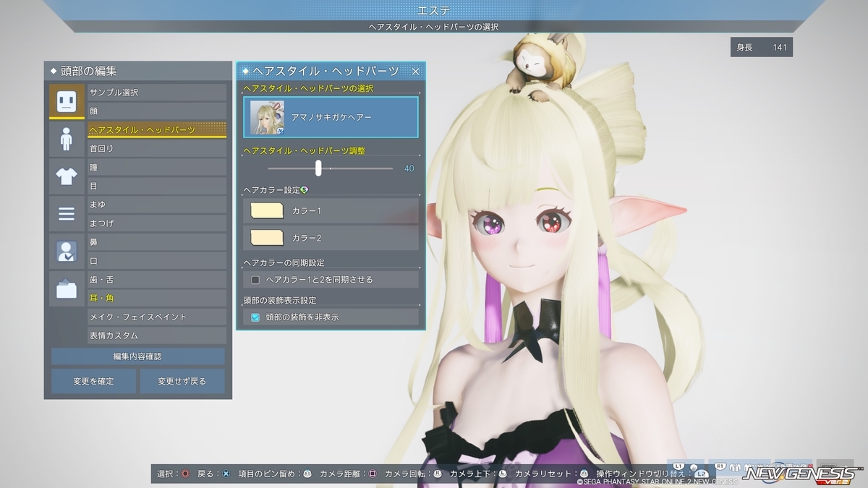The image size is (868, 488).
Task: Click the 身長 141 height display
Action: coord(762,48)
